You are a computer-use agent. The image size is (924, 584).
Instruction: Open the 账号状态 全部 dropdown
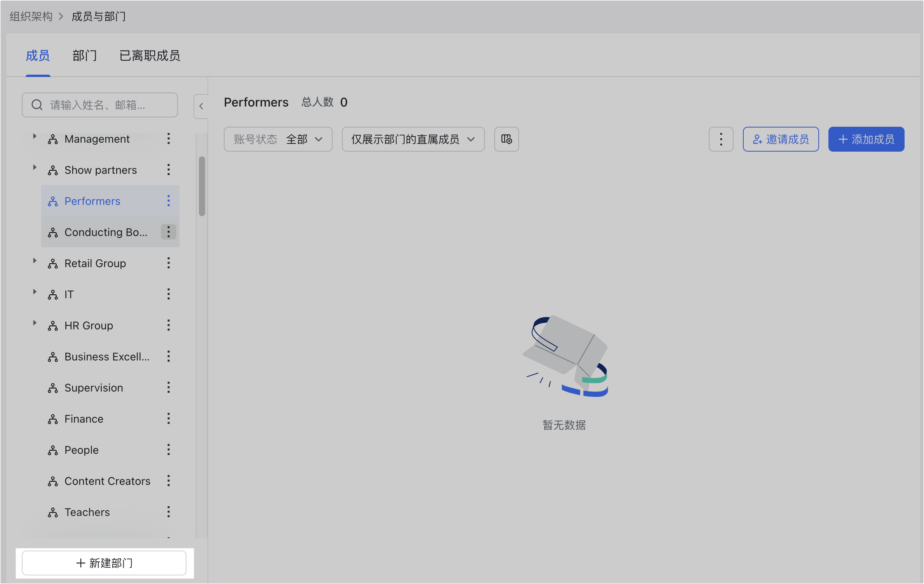pos(278,139)
